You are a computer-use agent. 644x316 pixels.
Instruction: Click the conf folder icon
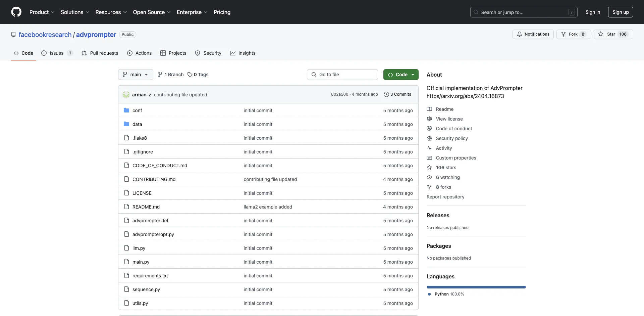[126, 110]
